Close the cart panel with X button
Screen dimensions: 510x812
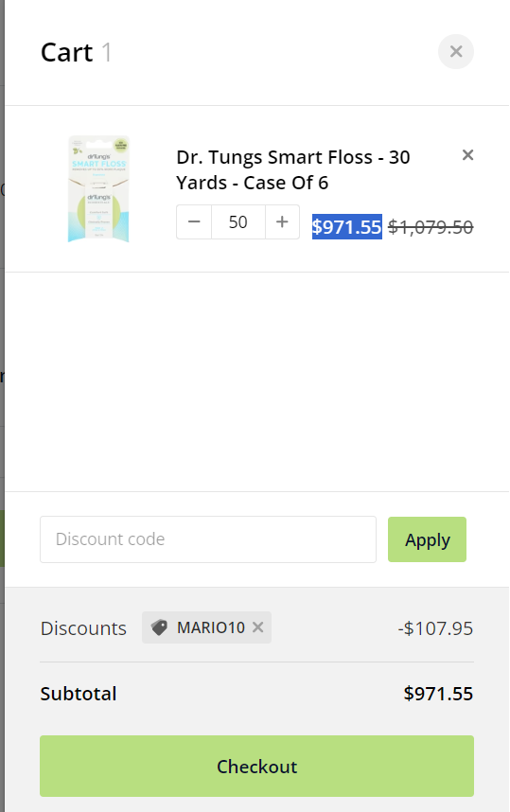point(456,52)
